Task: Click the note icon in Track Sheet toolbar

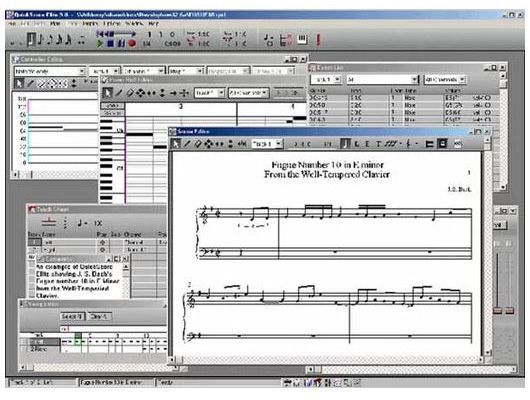Action: 82,223
